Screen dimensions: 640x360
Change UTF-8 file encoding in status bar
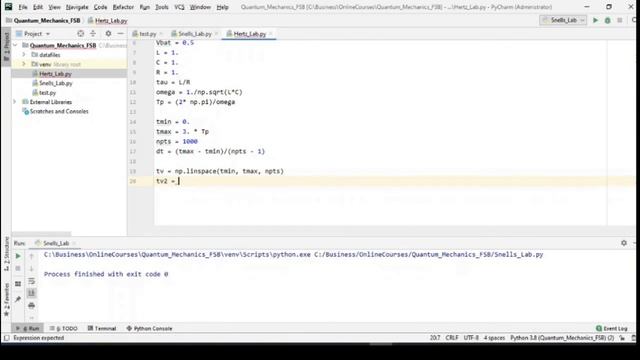coord(471,338)
